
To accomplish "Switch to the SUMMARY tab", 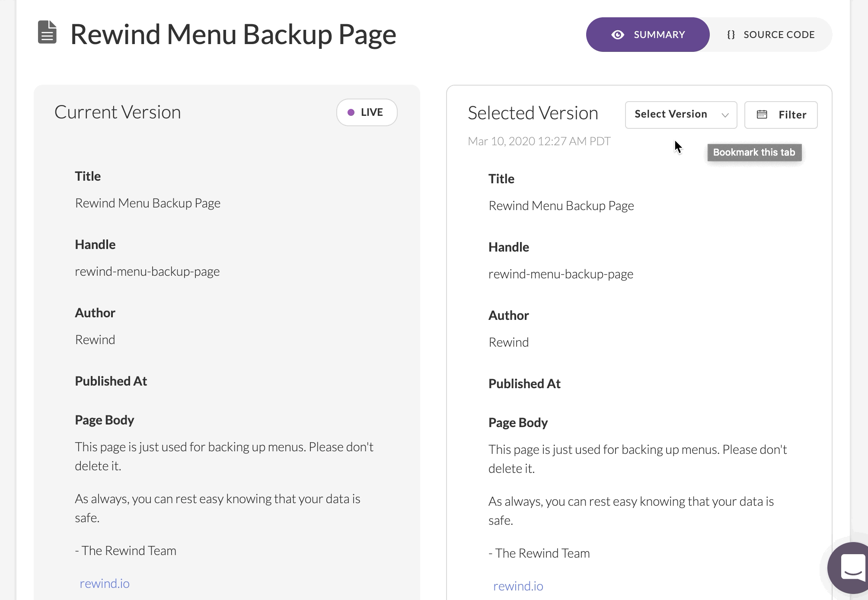I will point(648,35).
